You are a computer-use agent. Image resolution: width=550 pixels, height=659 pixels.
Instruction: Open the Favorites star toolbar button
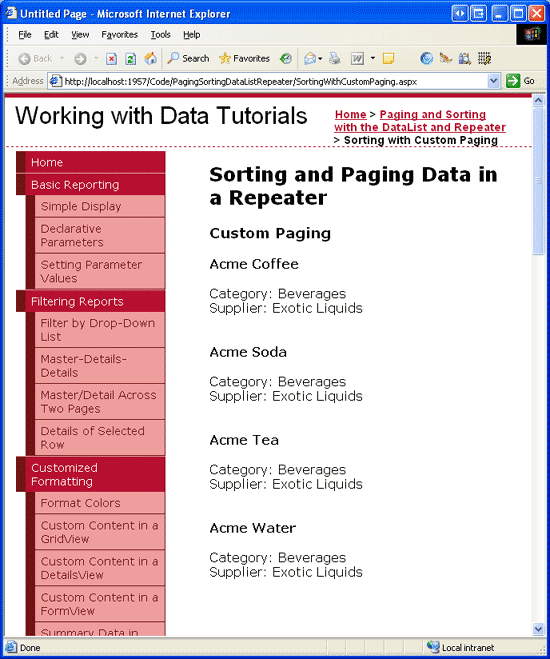pos(244,58)
